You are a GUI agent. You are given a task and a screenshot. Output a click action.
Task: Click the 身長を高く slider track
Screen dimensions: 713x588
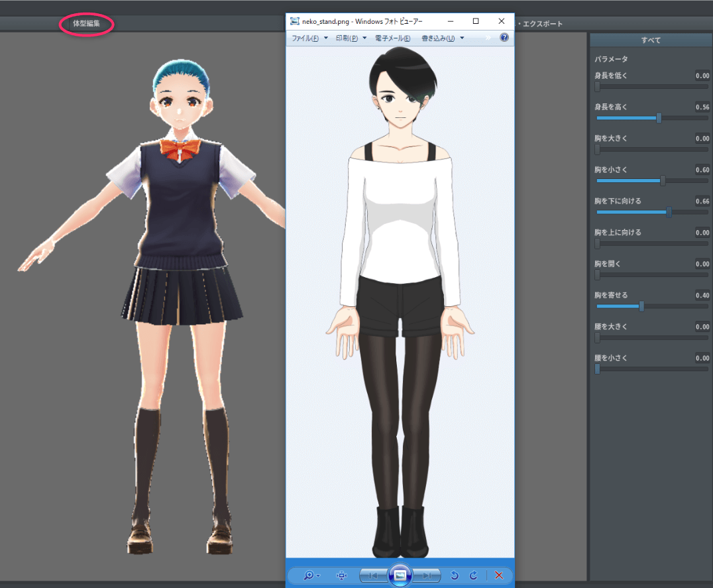pyautogui.click(x=651, y=118)
